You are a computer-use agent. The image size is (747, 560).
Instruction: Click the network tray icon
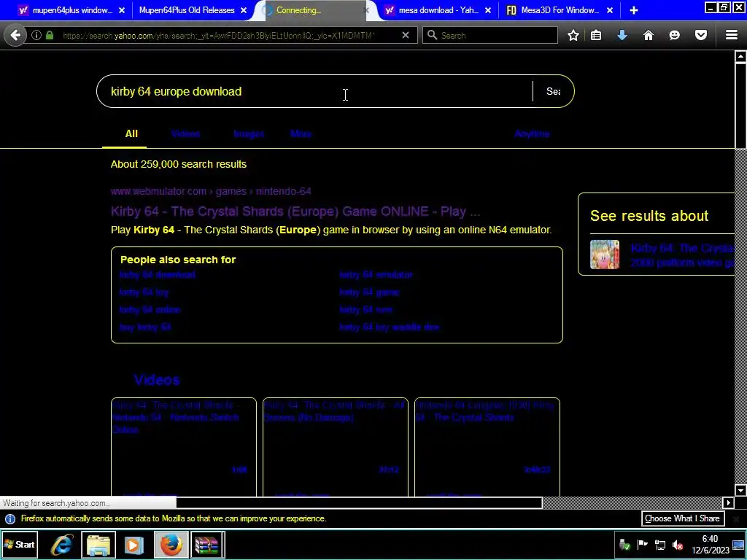pyautogui.click(x=660, y=545)
